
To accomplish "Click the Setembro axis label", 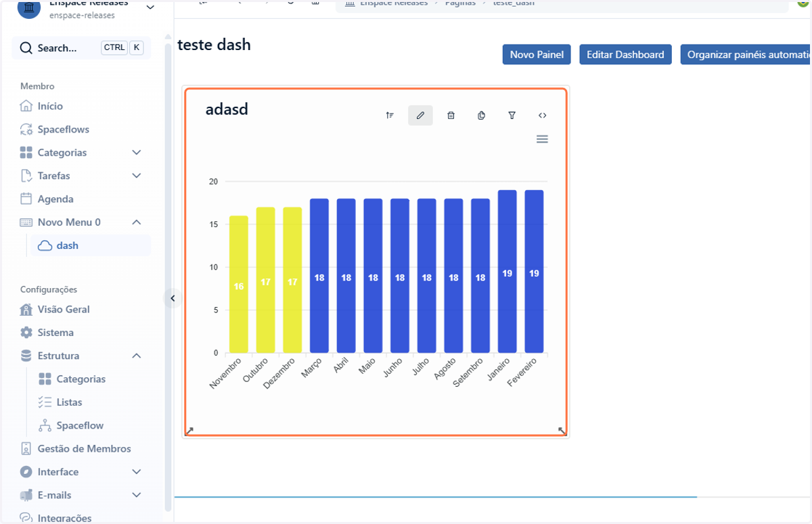I will pyautogui.click(x=469, y=371).
